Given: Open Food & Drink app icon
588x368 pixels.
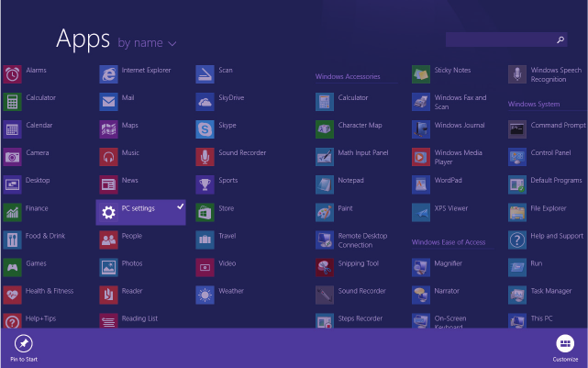Looking at the screenshot, I should [12, 240].
